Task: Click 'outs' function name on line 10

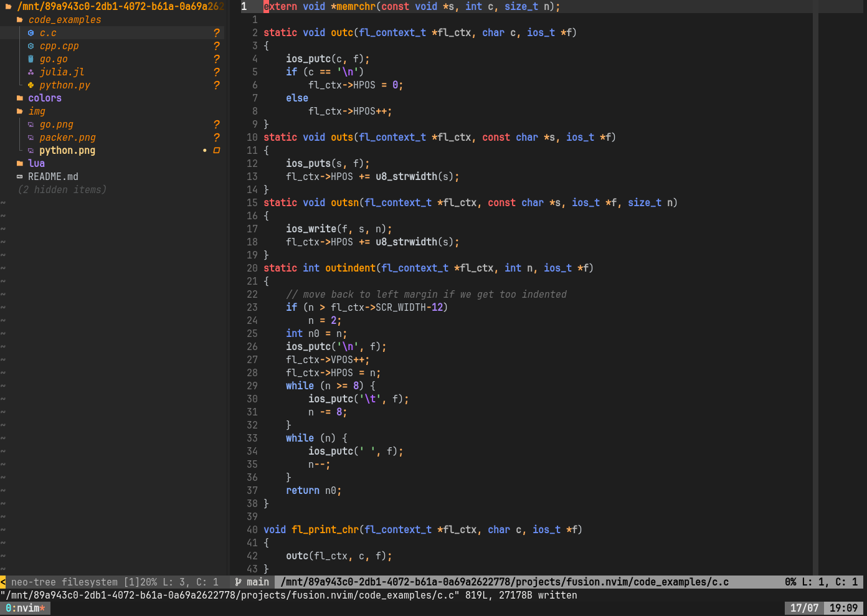Action: click(342, 137)
